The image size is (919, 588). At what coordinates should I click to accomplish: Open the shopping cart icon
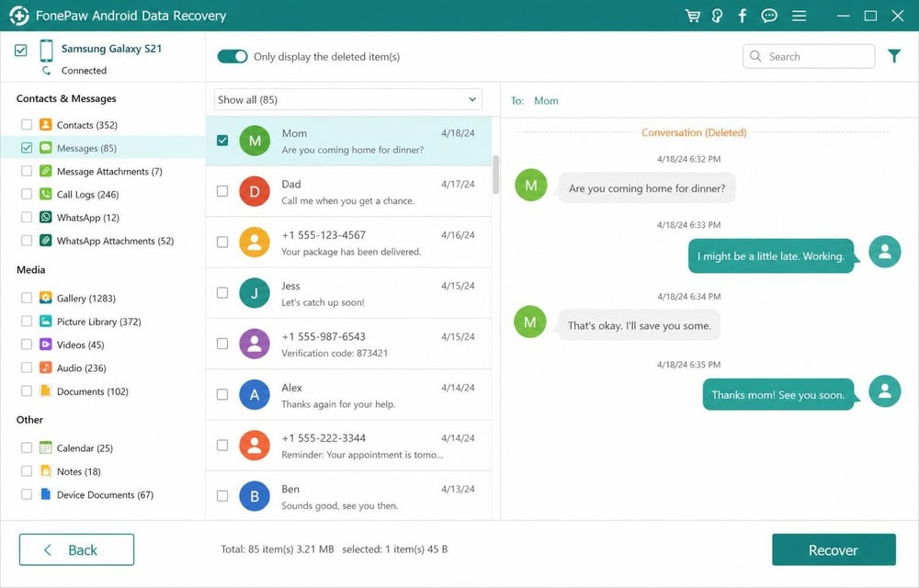click(x=693, y=16)
